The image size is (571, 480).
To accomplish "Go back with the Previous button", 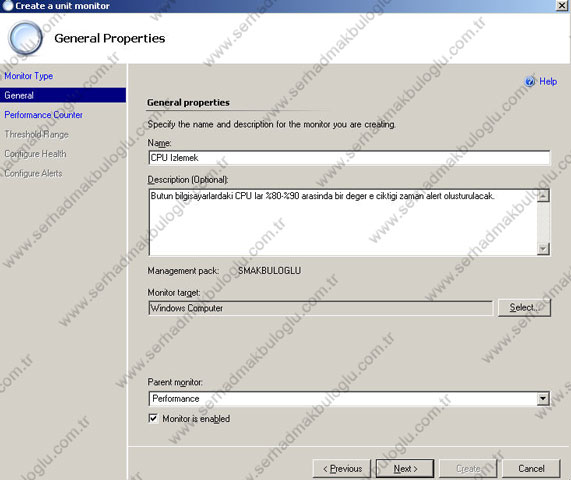I will click(342, 468).
